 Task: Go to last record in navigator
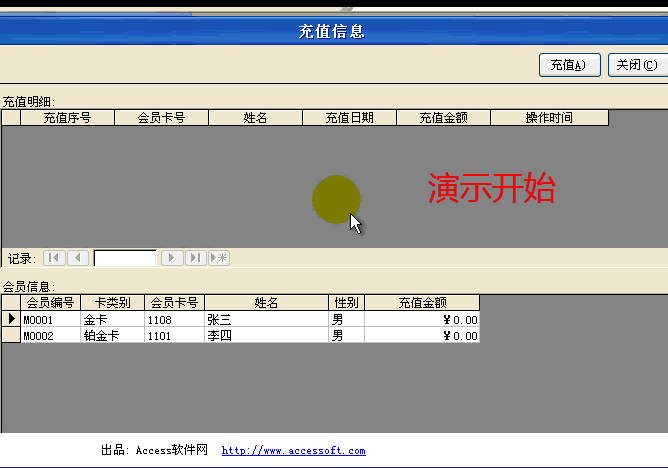(x=196, y=258)
